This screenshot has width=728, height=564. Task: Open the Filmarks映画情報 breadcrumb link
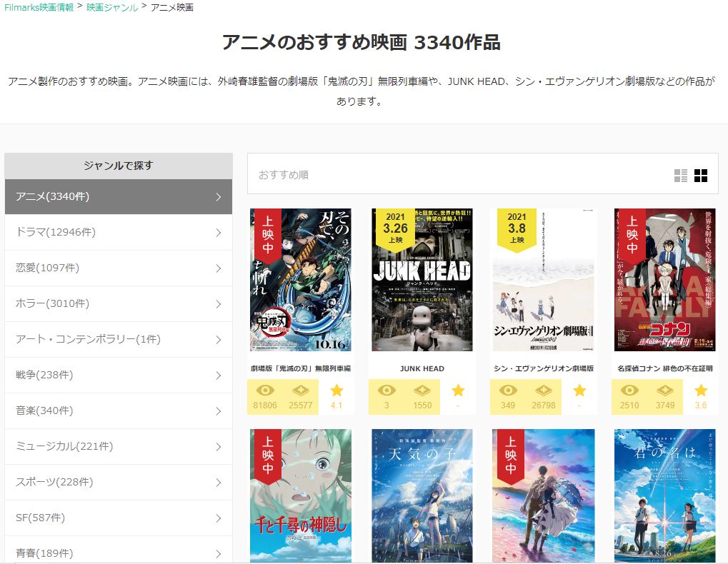coord(39,7)
